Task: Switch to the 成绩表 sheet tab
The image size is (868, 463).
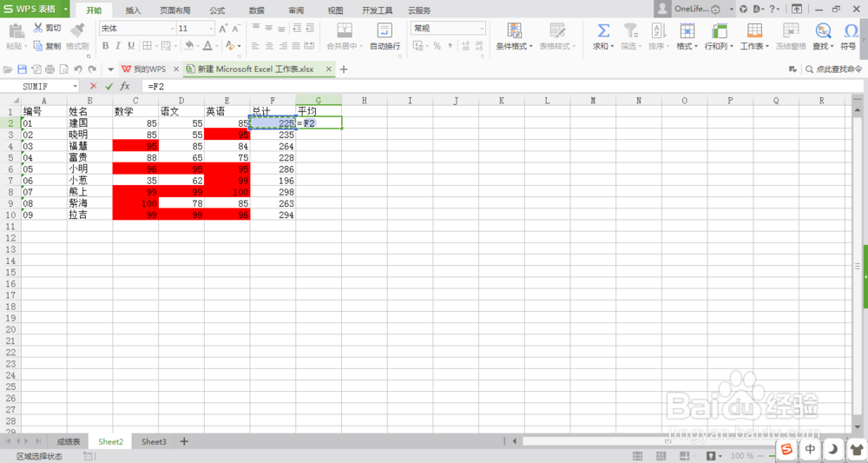Action: click(x=69, y=441)
